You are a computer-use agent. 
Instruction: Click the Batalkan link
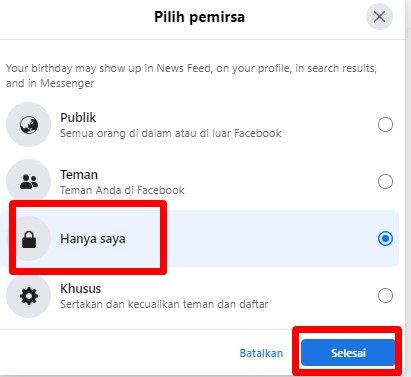(261, 353)
